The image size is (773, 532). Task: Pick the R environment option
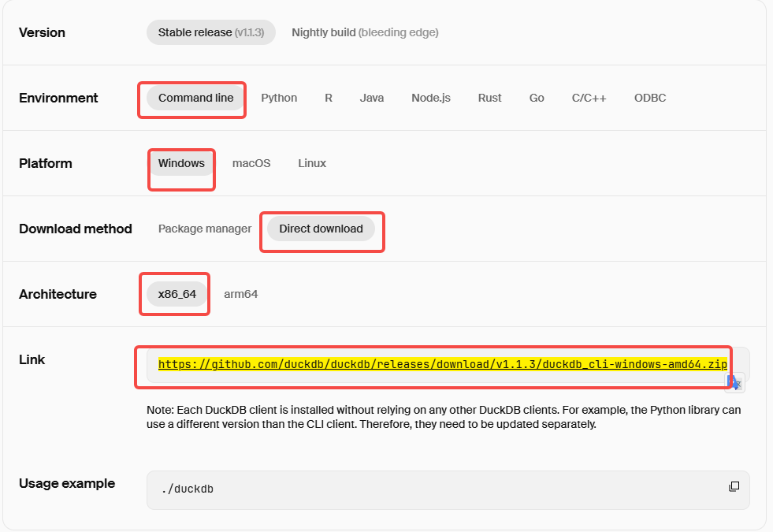[329, 98]
